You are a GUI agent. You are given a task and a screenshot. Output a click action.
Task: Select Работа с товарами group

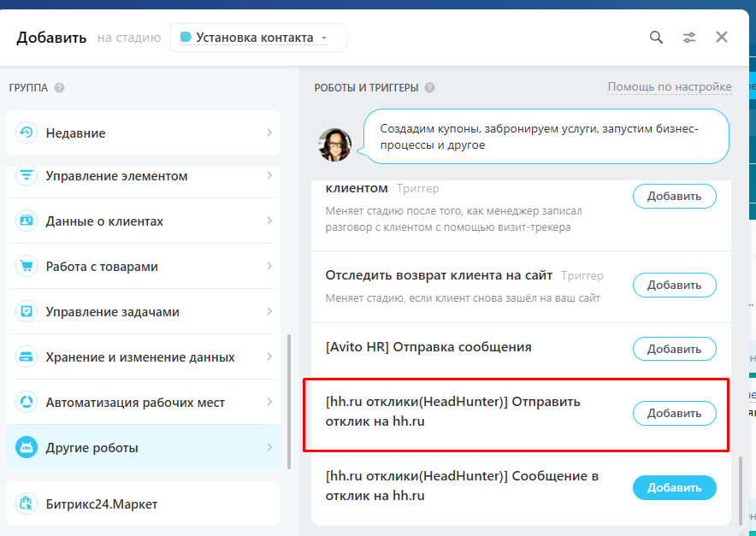pyautogui.click(x=143, y=266)
